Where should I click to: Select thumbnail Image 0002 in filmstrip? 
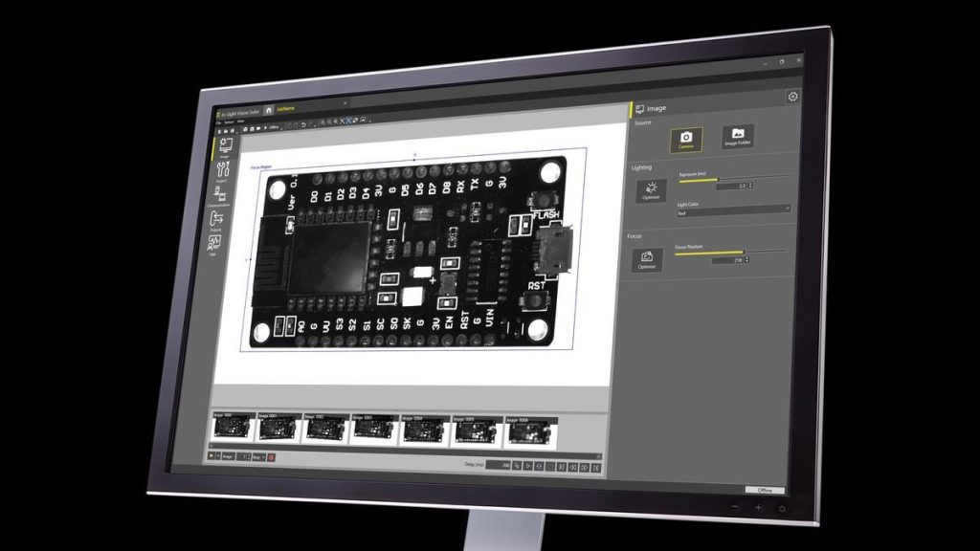pos(326,430)
